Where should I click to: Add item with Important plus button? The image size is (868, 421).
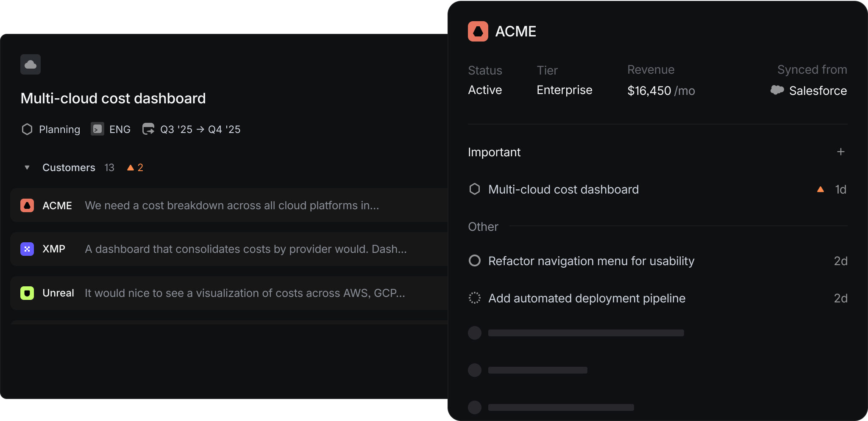(x=841, y=152)
